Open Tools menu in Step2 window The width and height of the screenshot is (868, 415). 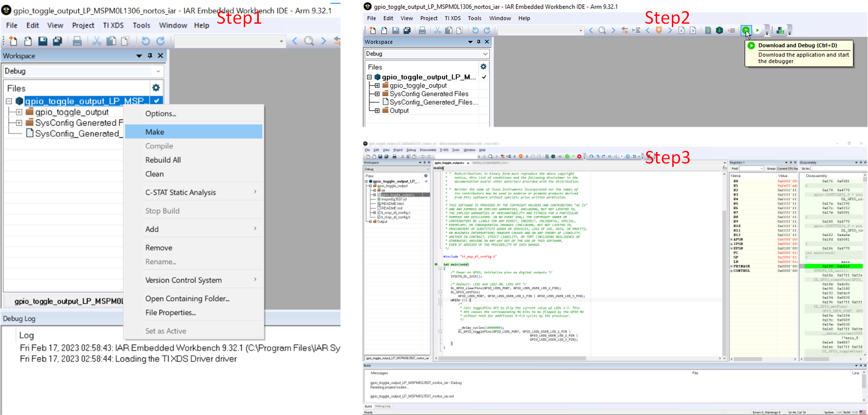pyautogui.click(x=474, y=18)
